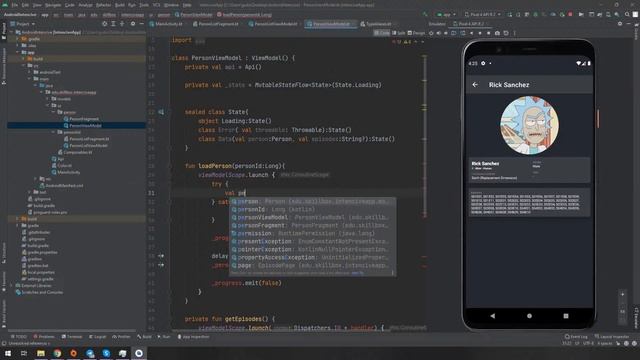Click collapse all in Project panel

(122, 24)
